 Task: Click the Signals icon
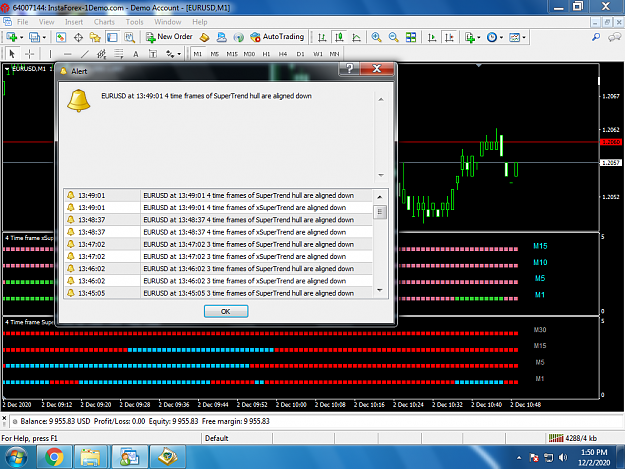point(238,37)
